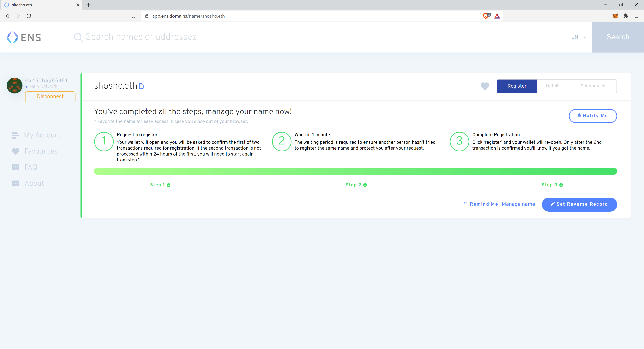Click the address bar URL

coord(189,16)
